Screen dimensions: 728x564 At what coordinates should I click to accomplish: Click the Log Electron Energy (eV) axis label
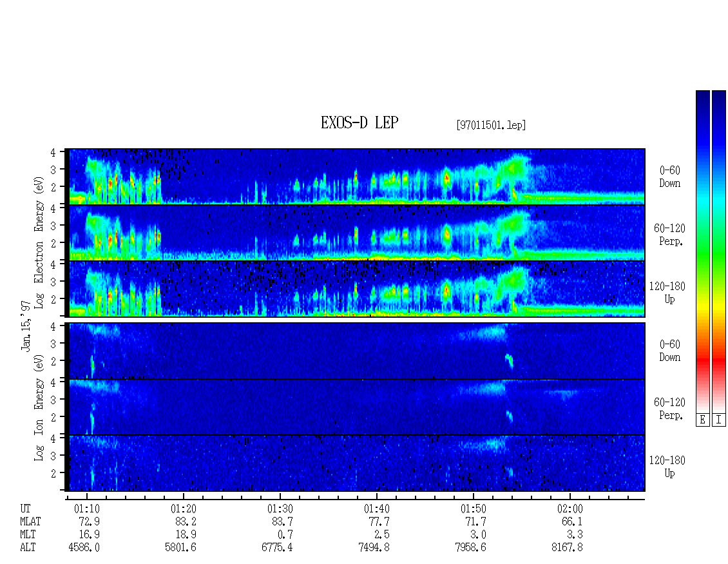click(x=39, y=242)
